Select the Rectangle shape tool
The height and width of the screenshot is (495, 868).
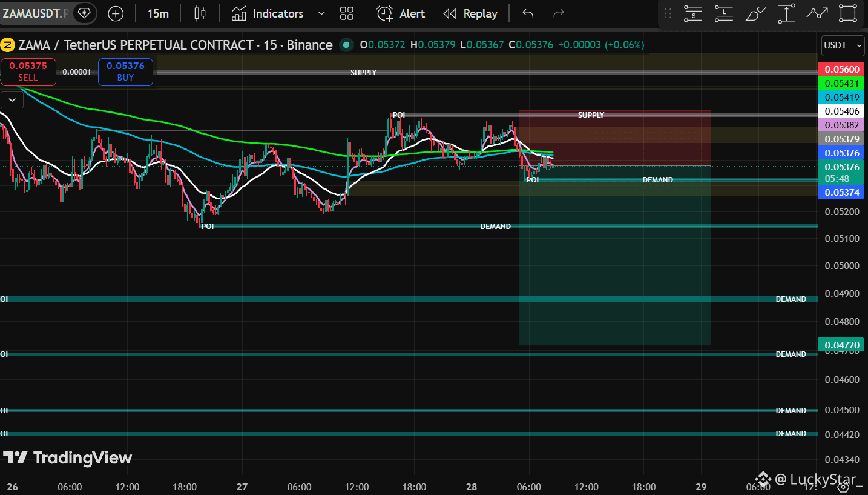click(x=848, y=13)
